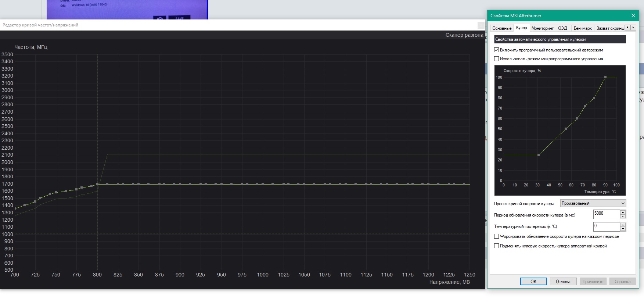Expand the fan curve preset dropdown 'Произвольный'
The image size is (644, 300).
[593, 203]
